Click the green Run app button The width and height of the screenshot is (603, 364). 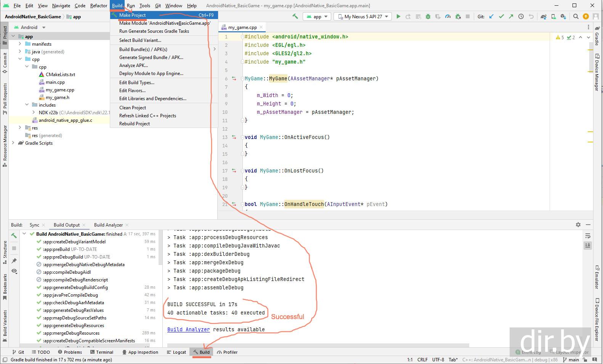398,16
